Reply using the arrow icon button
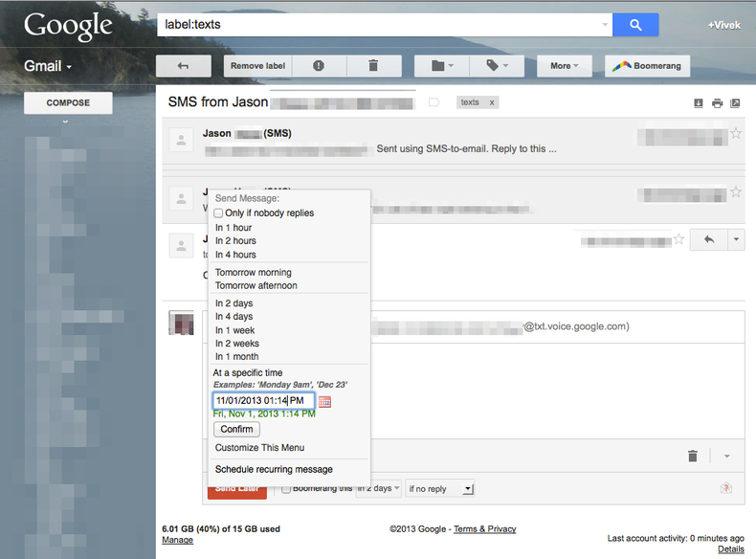This screenshot has width=756, height=559. pos(709,239)
